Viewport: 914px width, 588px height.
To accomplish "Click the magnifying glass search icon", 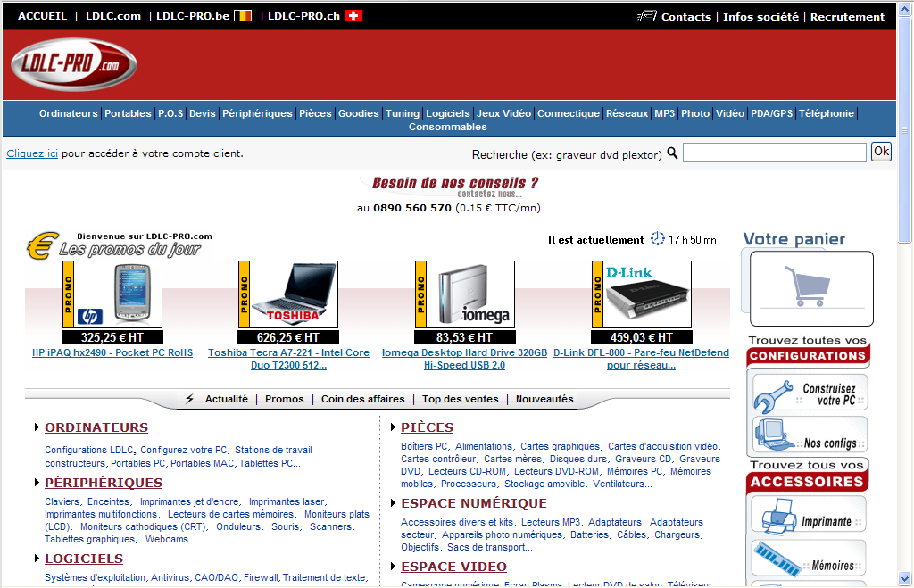I will click(x=672, y=153).
